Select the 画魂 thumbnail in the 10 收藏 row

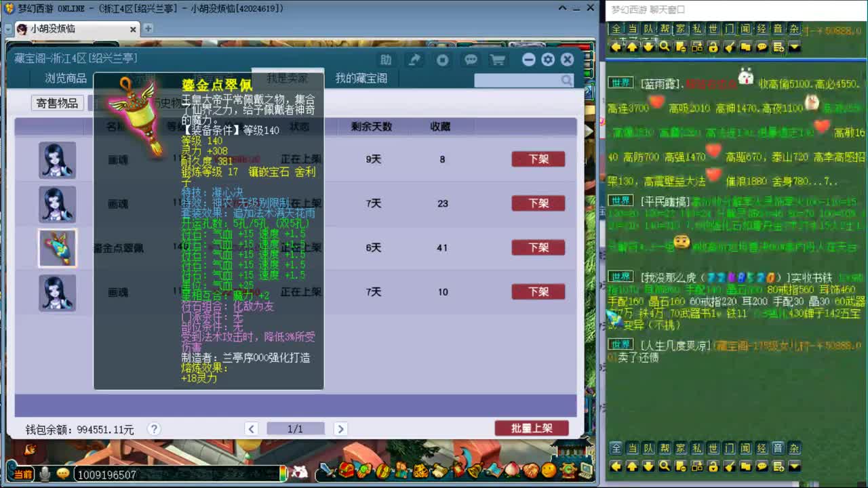pos(57,292)
